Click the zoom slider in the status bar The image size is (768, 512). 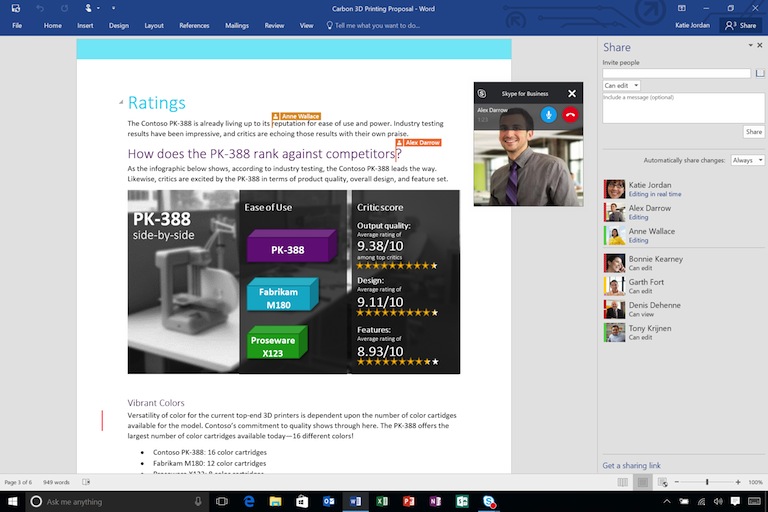tap(707, 482)
